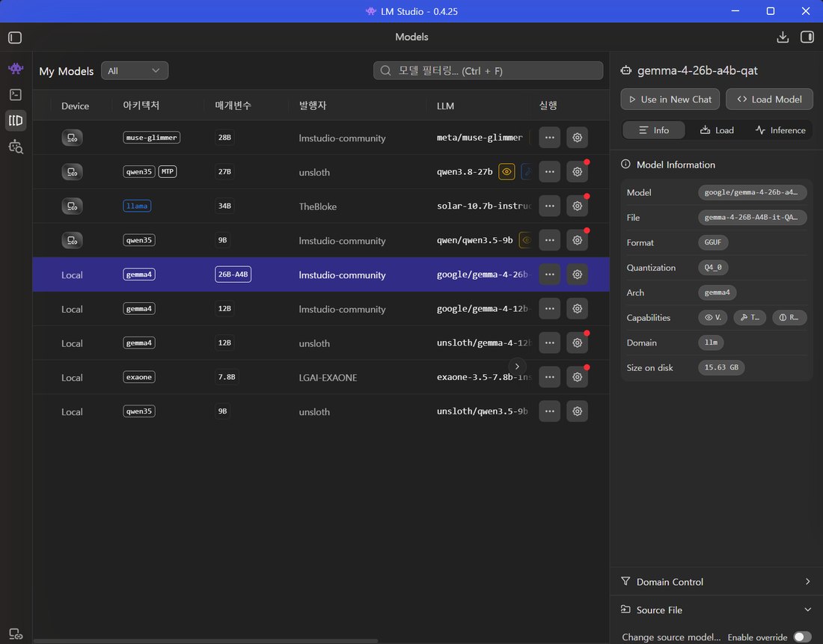Click the model filter search field
Viewport: 823px width, 644px height.
tap(488, 71)
